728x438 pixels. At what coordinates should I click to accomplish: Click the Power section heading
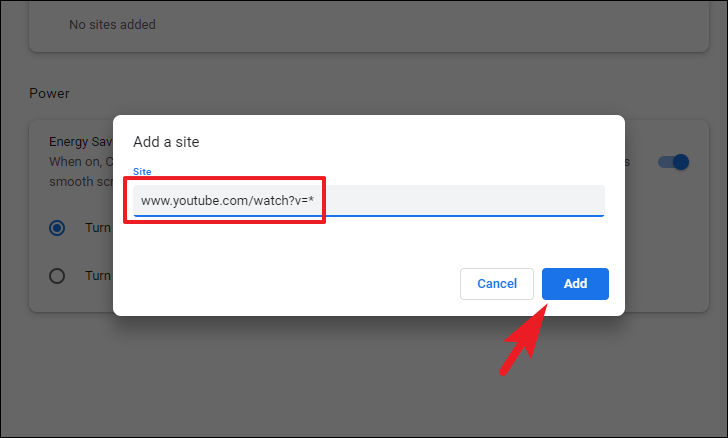click(x=49, y=93)
